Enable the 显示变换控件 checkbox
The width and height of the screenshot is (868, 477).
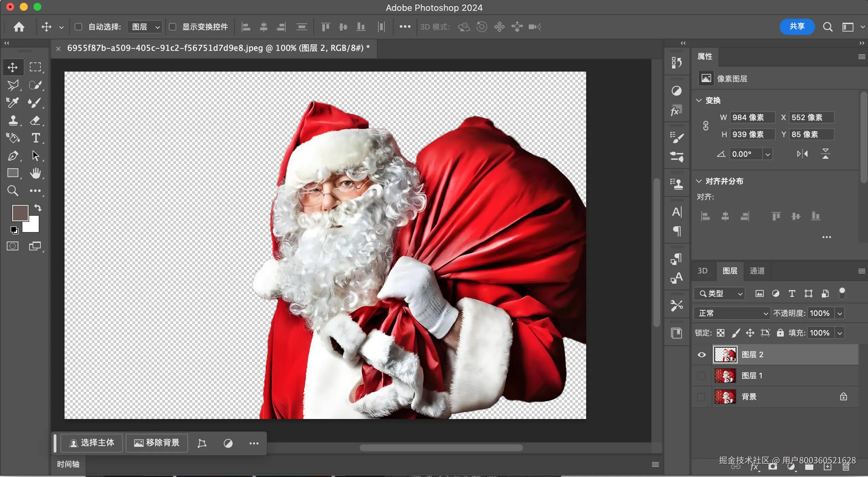(173, 27)
